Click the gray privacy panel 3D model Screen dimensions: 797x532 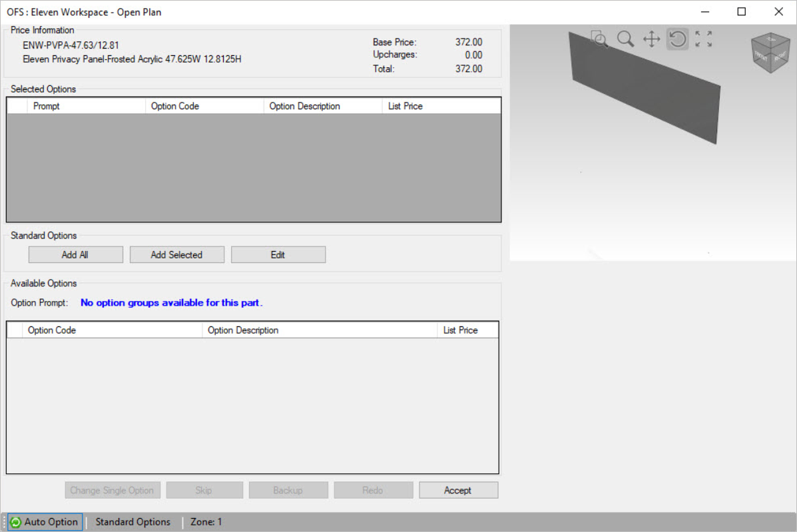(x=645, y=87)
